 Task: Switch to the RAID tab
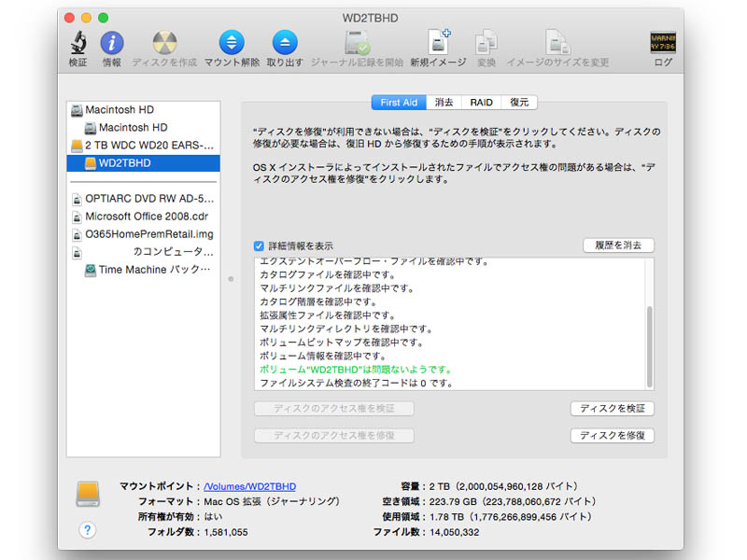tap(481, 103)
